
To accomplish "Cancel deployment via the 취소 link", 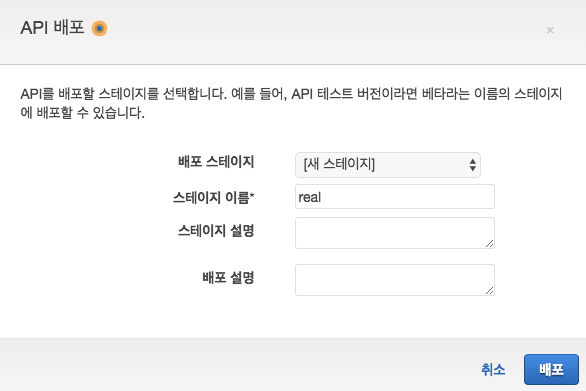I will [493, 370].
